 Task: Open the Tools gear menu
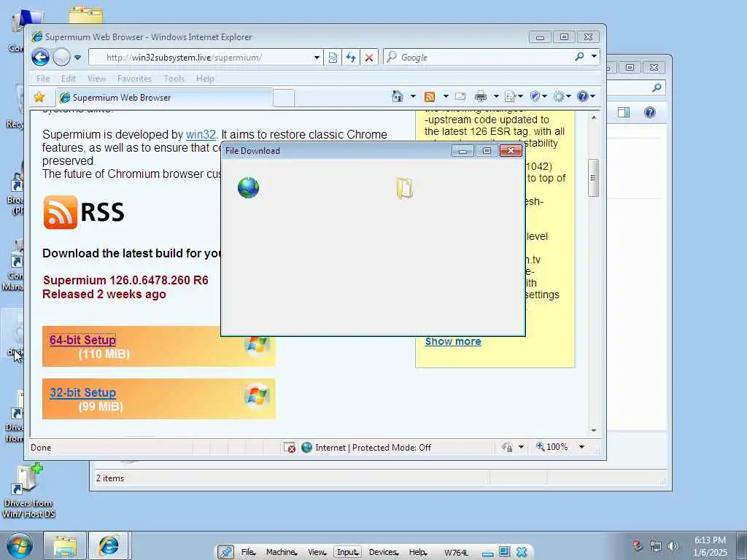pos(562,97)
